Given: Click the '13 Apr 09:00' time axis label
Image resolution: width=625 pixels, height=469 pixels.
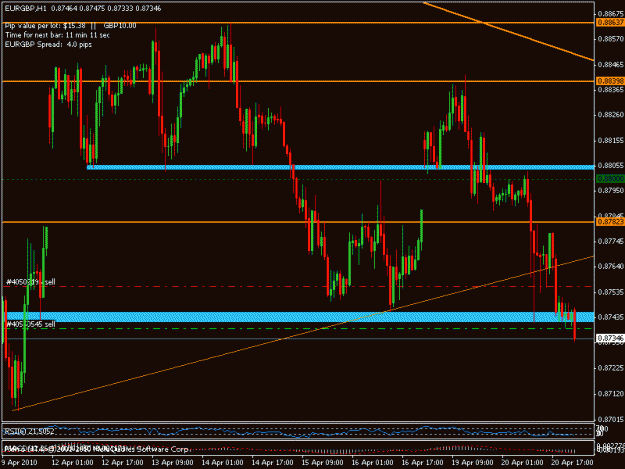Looking at the screenshot, I should pos(172,463).
